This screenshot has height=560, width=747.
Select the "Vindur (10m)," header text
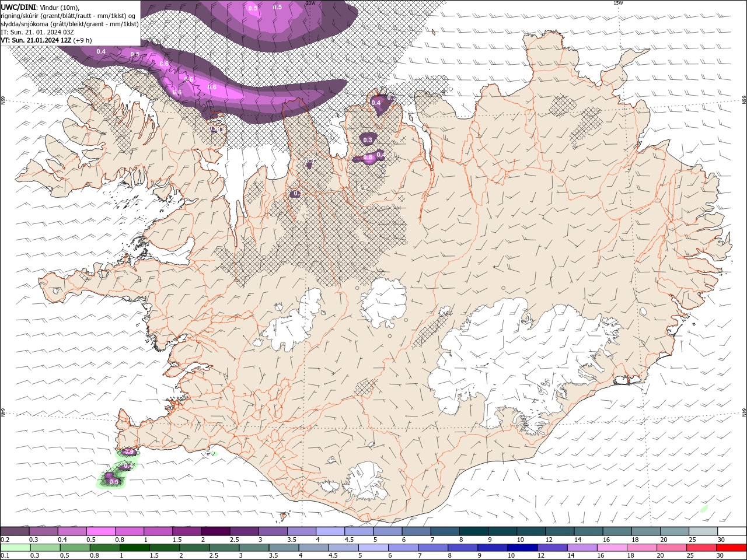click(59, 7)
